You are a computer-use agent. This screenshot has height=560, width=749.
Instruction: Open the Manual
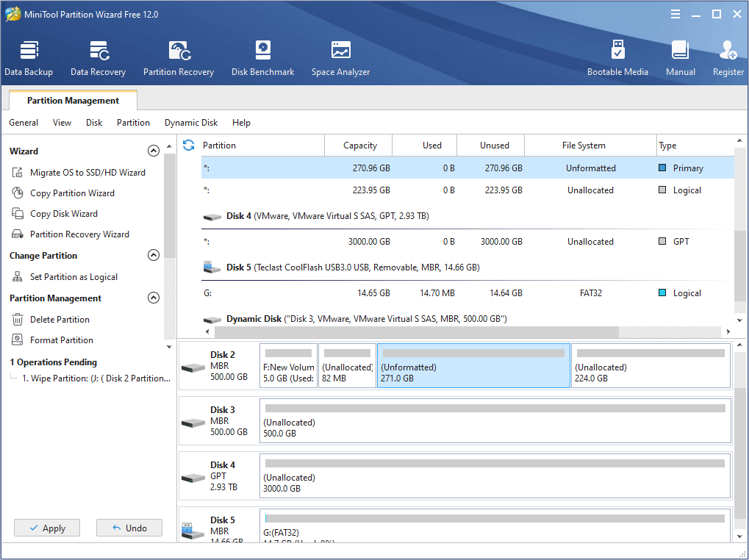point(680,58)
